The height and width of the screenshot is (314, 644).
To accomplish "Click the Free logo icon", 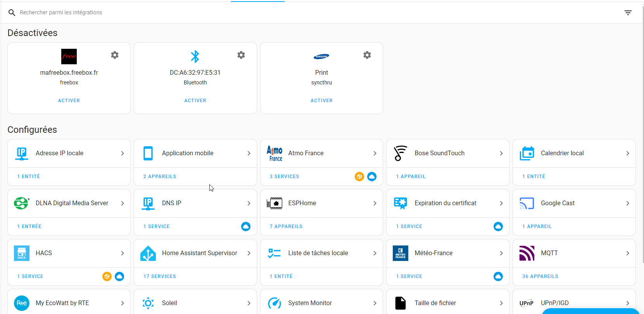I will [69, 57].
